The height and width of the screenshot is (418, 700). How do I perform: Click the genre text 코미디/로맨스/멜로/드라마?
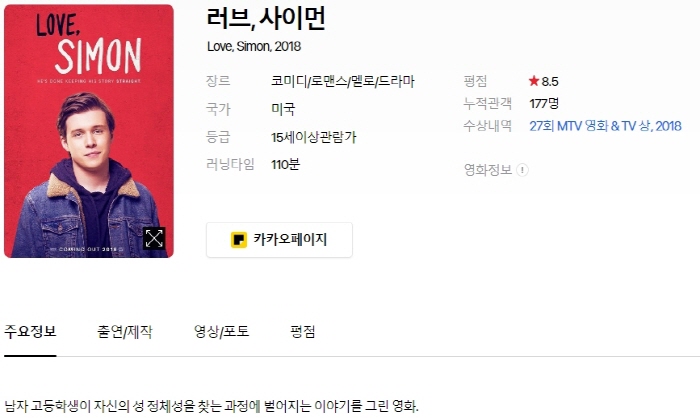point(343,81)
